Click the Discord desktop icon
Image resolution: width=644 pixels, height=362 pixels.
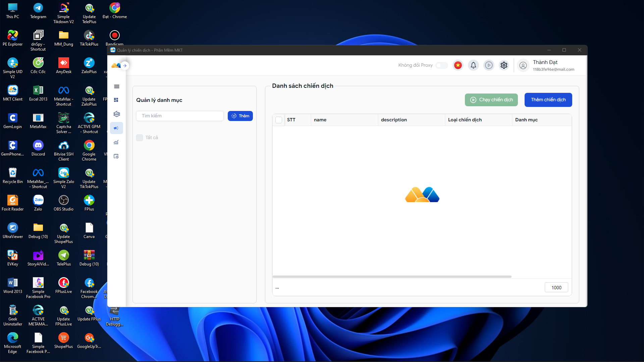coord(38,148)
